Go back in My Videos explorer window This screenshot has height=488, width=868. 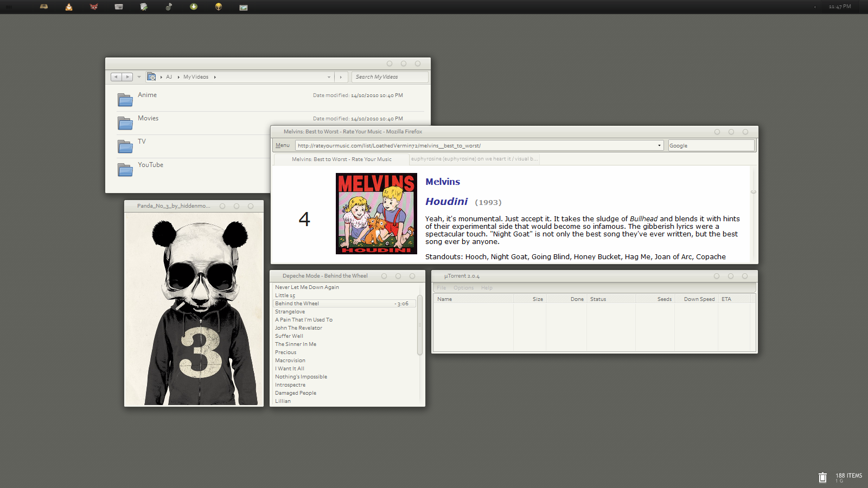pyautogui.click(x=116, y=77)
